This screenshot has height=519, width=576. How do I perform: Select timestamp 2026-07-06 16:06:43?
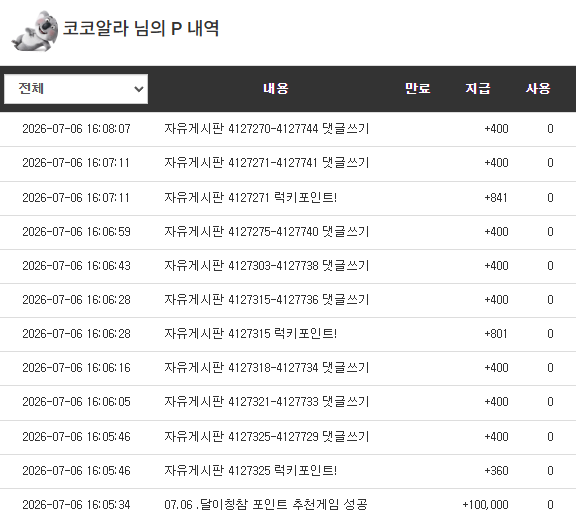click(76, 266)
